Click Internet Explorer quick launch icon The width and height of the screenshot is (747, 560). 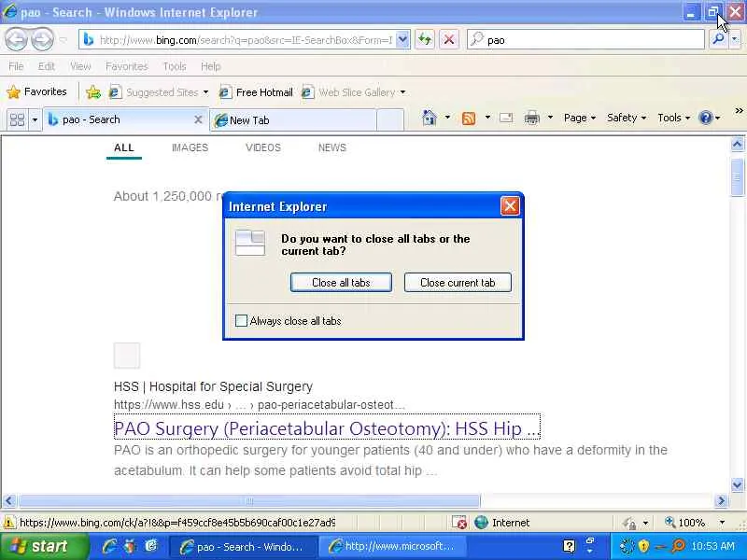click(109, 546)
